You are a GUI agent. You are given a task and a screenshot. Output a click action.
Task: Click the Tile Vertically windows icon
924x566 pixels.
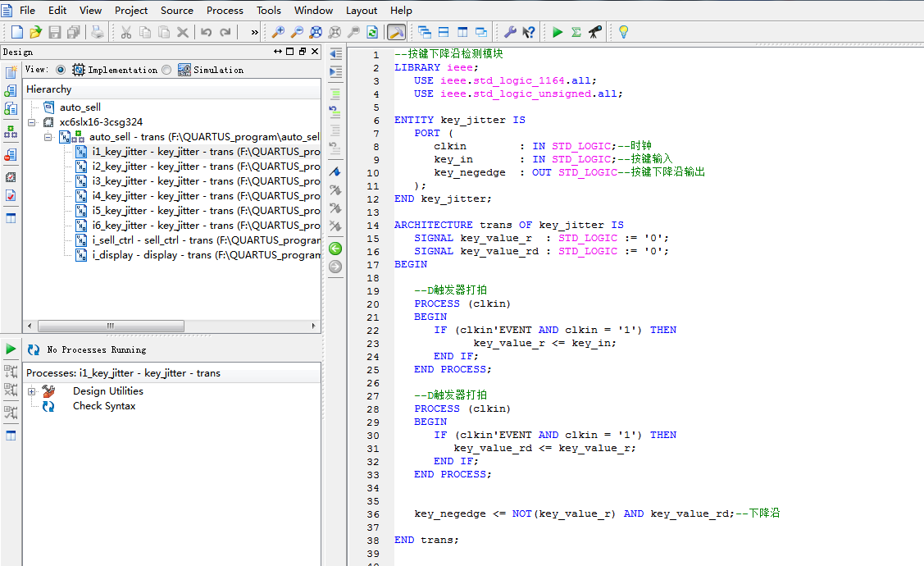(x=462, y=32)
